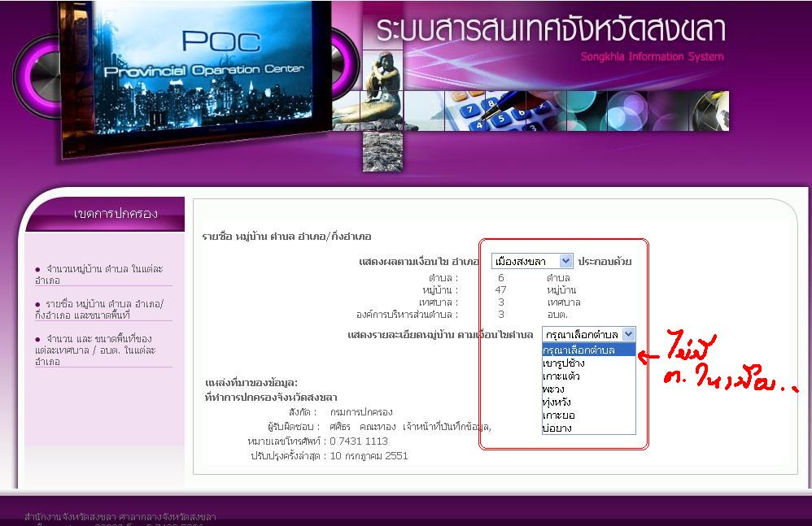The height and width of the screenshot is (526, 812).
Task: Click the แหล่งที่มาของข้อมูล: heading
Action: point(251,383)
